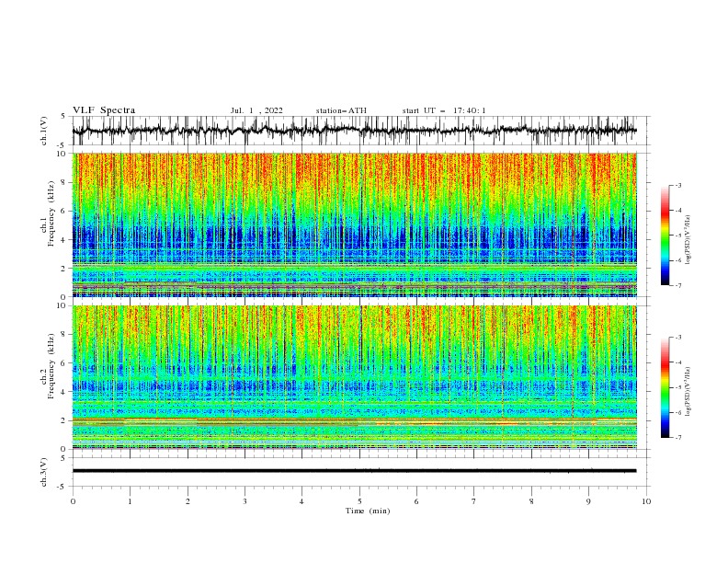This screenshot has height=563, width=728.
Task: Click the "Time (min)" x-axis label
Action: pyautogui.click(x=368, y=511)
